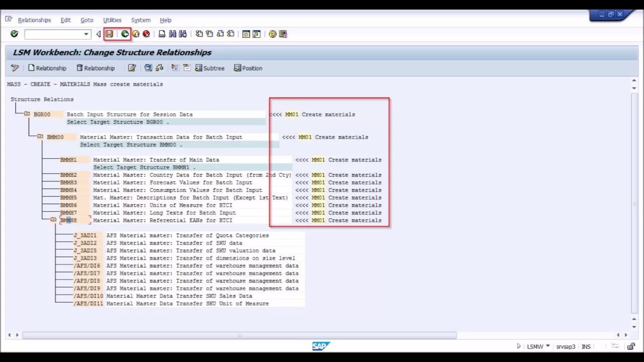Screen dimensions: 644x362
Task: Select the BMMH6 structure node
Action: tap(68, 205)
